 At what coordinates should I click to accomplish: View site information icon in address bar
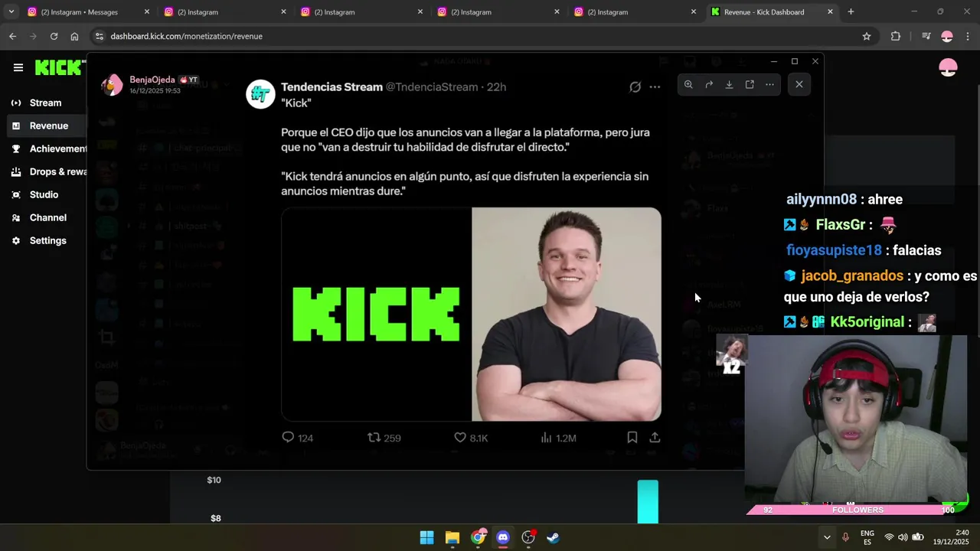[99, 36]
